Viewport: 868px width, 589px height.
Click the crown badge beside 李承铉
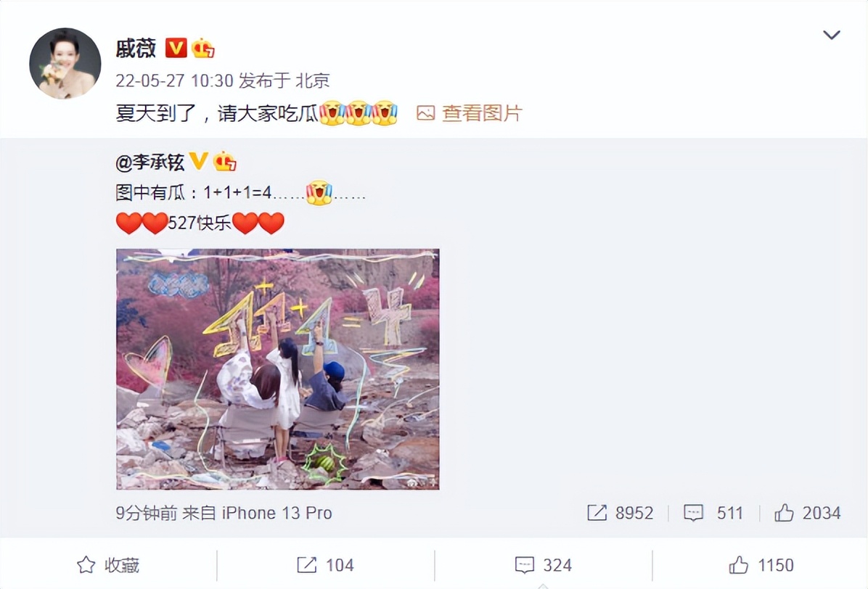pos(224,161)
